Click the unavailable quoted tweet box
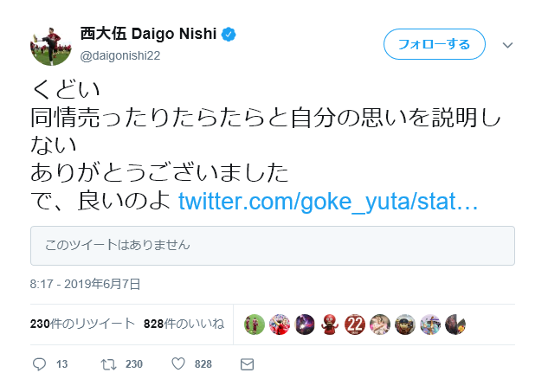 tap(273, 246)
